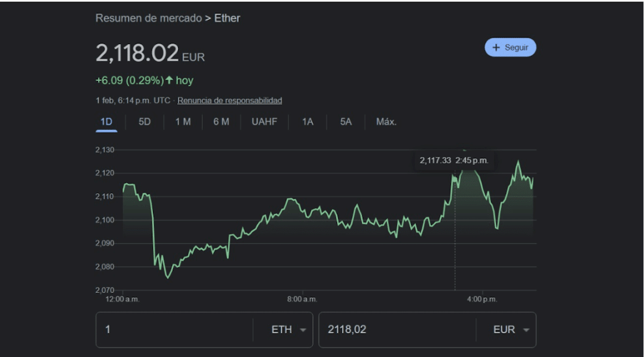The height and width of the screenshot is (357, 644).
Task: Open the 1A price history view
Action: click(x=307, y=122)
